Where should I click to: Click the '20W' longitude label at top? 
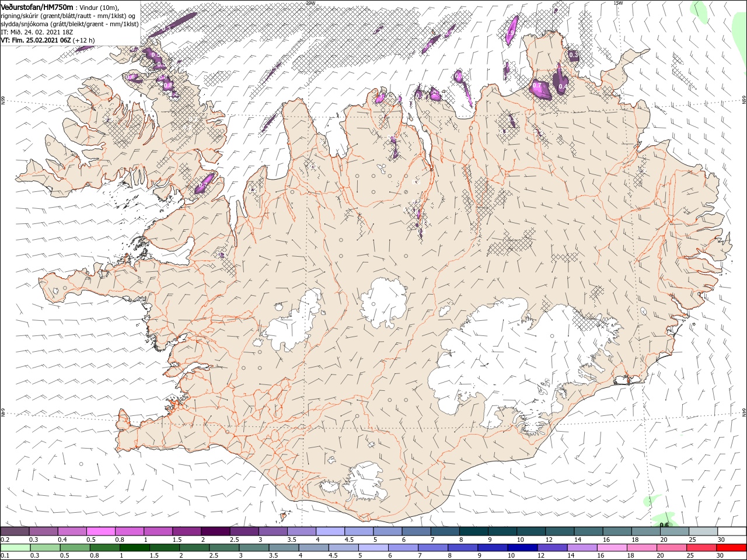(310, 2)
